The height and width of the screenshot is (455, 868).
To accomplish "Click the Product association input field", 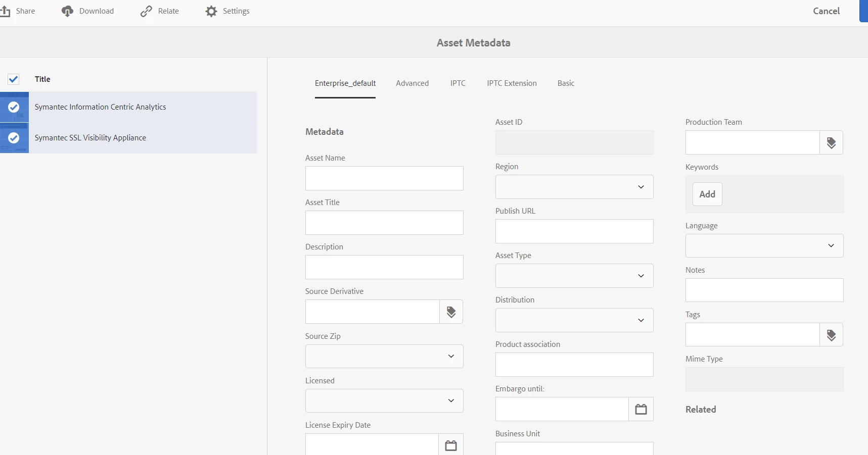I will pos(574,365).
